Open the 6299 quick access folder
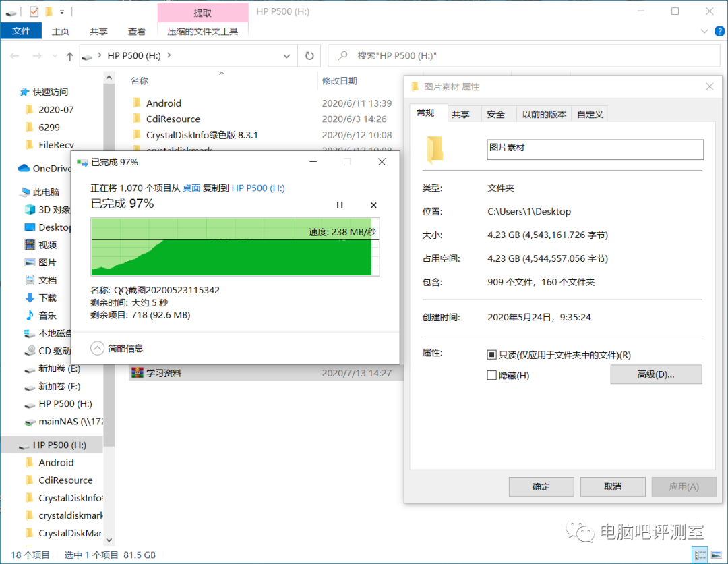Image resolution: width=728 pixels, height=564 pixels. pos(49,128)
